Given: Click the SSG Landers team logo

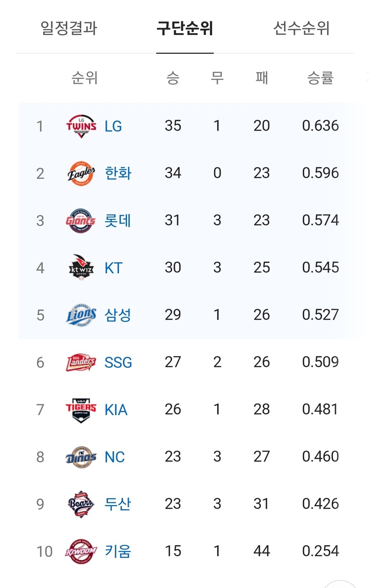Looking at the screenshot, I should pos(81,362).
